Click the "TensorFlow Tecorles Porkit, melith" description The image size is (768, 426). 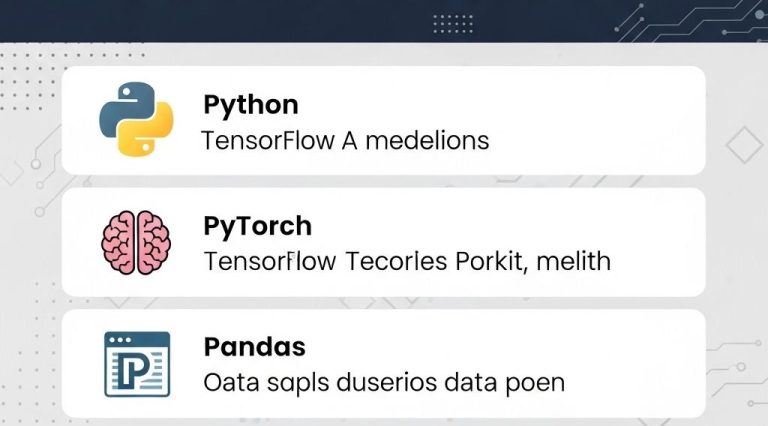(x=406, y=262)
